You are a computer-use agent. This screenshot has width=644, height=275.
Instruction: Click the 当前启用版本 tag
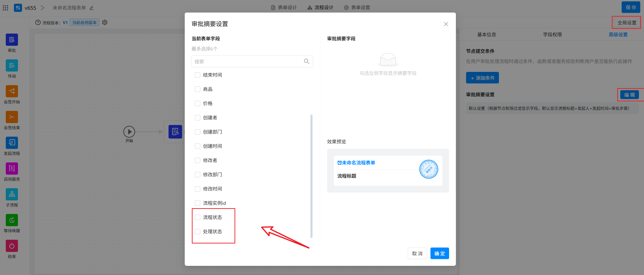click(x=84, y=22)
